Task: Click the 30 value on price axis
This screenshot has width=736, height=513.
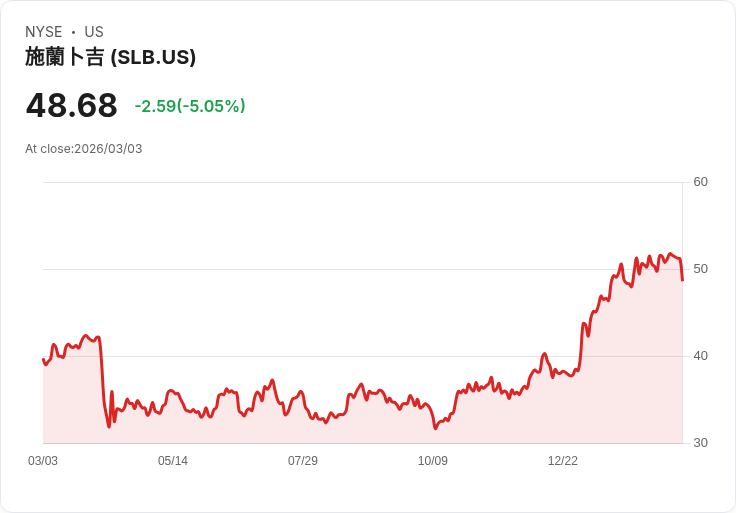Action: coord(700,443)
